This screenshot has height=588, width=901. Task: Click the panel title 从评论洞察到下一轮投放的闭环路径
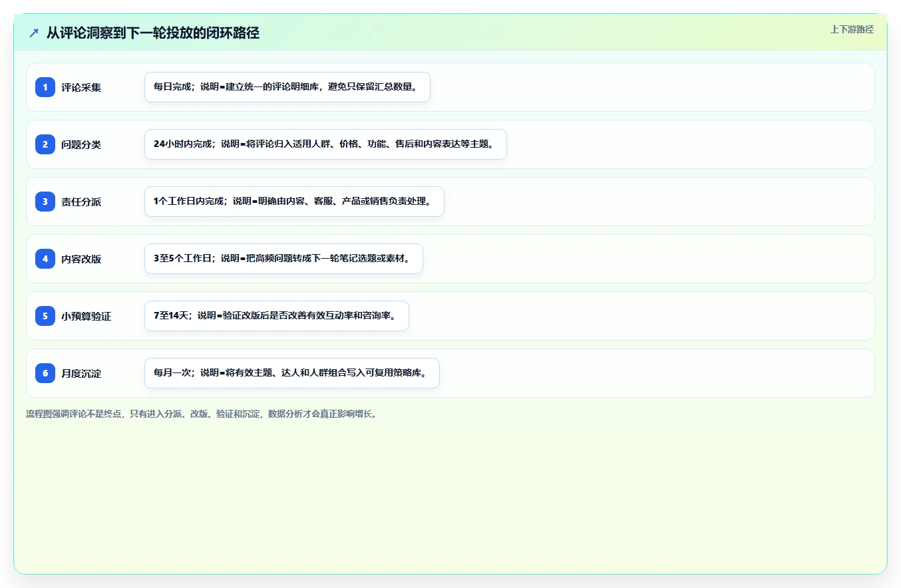click(153, 33)
